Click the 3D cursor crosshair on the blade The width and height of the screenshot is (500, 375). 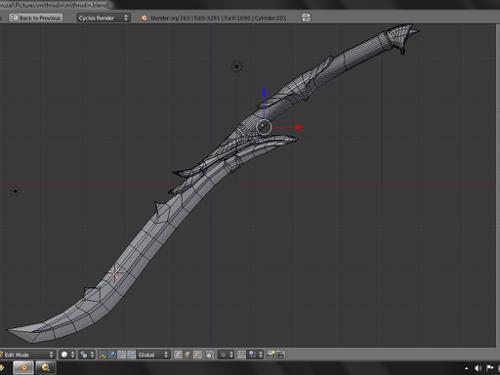(115, 274)
